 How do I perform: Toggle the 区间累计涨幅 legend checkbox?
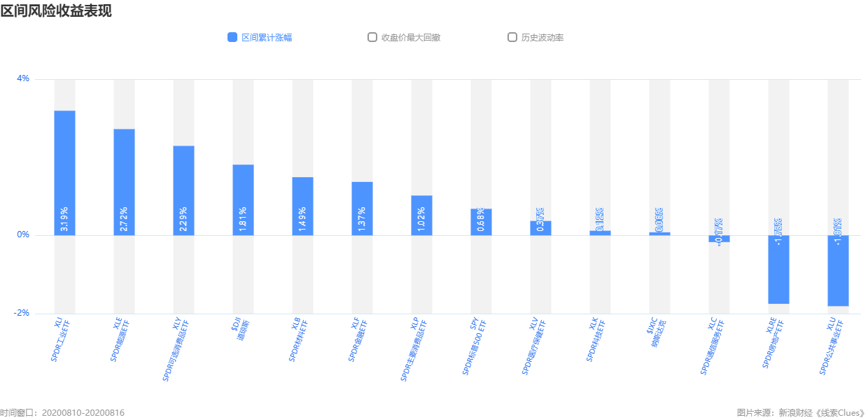[232, 37]
